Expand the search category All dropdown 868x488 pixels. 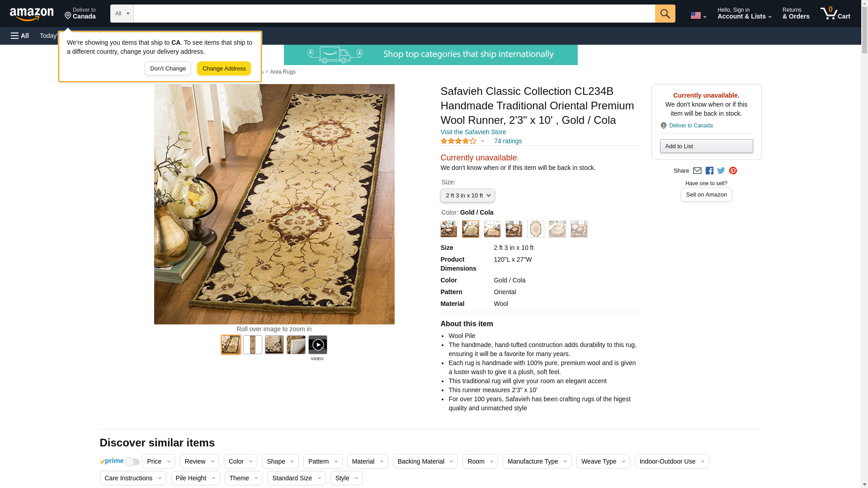coord(122,14)
